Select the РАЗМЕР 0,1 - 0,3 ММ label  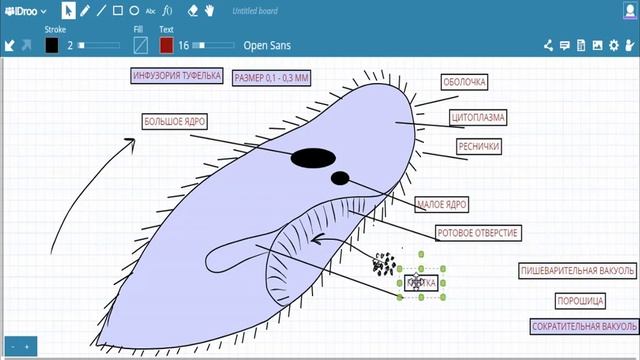(271, 78)
